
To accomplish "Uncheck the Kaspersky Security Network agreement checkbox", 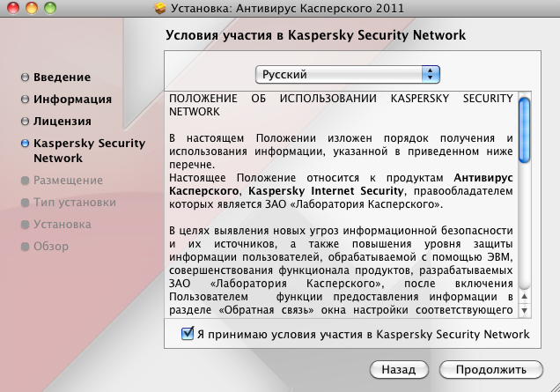I will tap(187, 334).
